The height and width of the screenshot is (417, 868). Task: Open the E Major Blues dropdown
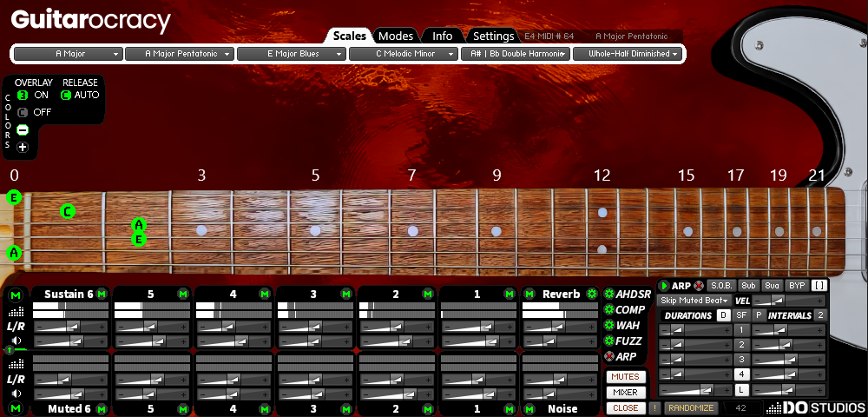pyautogui.click(x=291, y=54)
